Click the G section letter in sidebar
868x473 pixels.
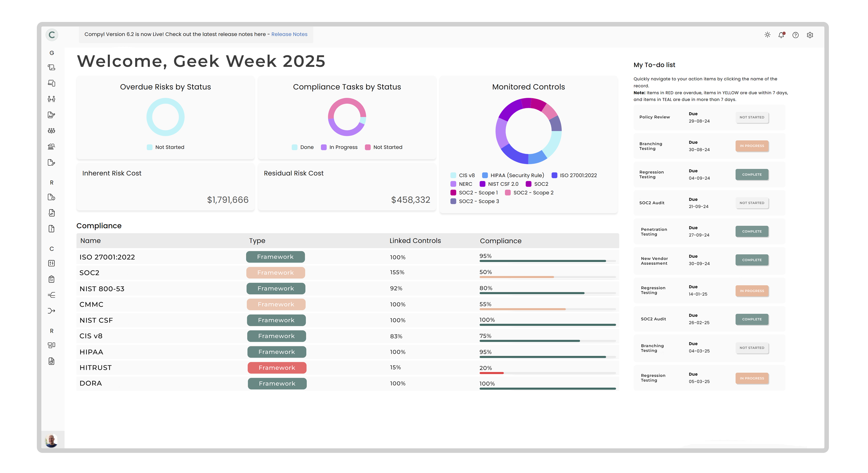tap(52, 53)
